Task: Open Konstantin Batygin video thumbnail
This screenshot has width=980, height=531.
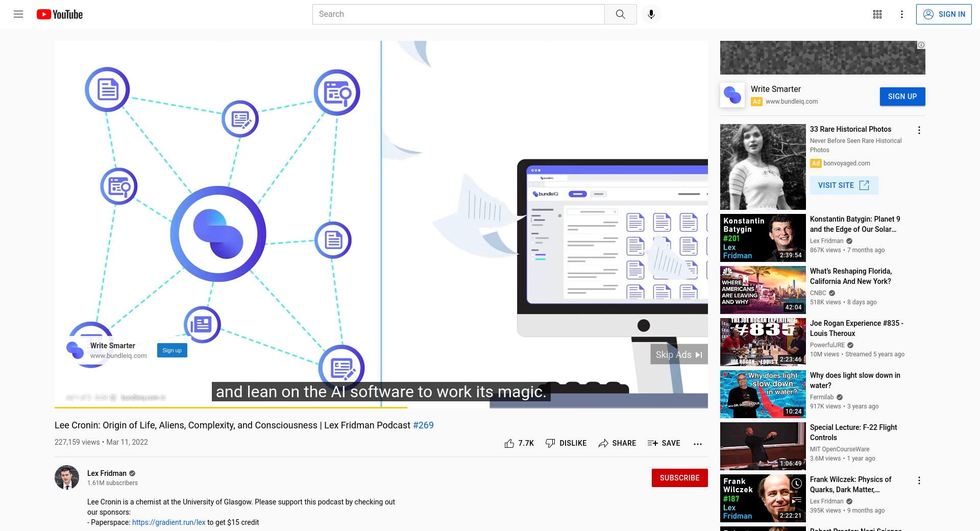Action: tap(763, 238)
